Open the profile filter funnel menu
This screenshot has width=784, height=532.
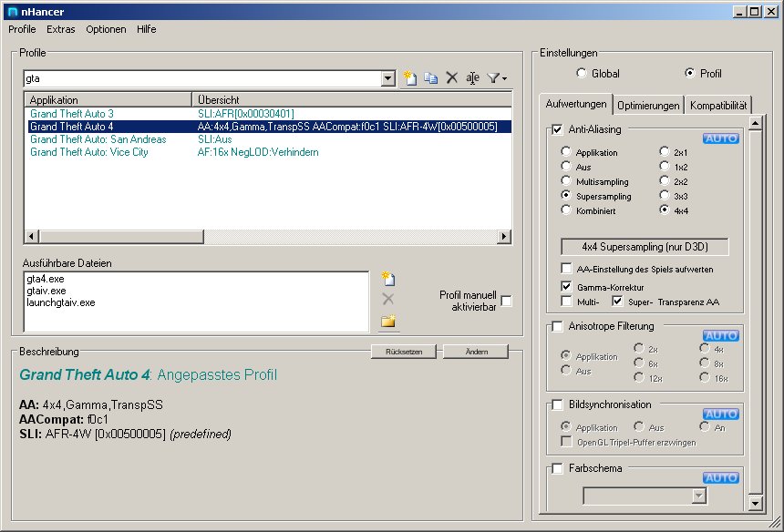[497, 78]
